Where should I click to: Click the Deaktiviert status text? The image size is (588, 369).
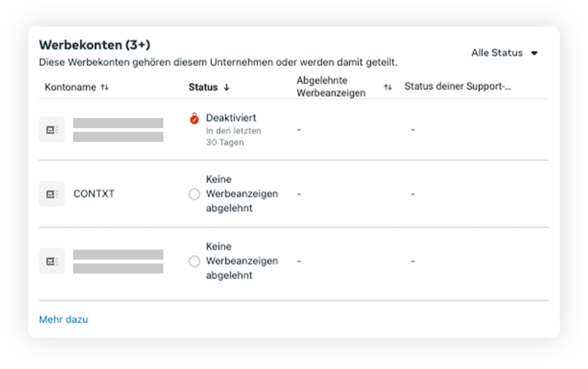[x=231, y=118]
